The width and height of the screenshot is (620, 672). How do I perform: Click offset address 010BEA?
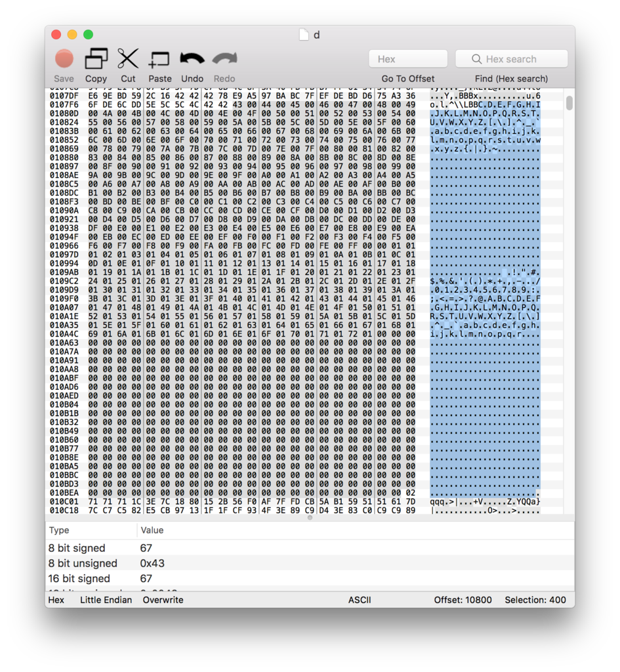(x=64, y=493)
